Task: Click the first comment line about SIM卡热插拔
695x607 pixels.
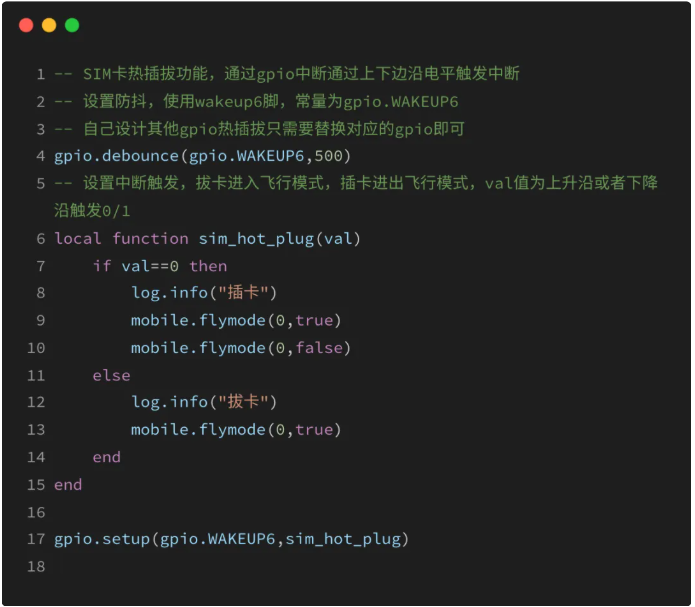Action: pos(287,74)
